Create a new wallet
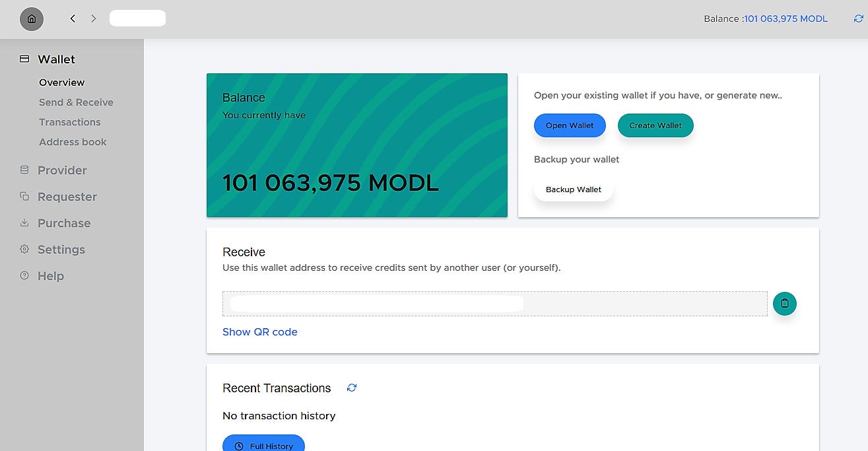This screenshot has width=868, height=451. click(x=655, y=125)
